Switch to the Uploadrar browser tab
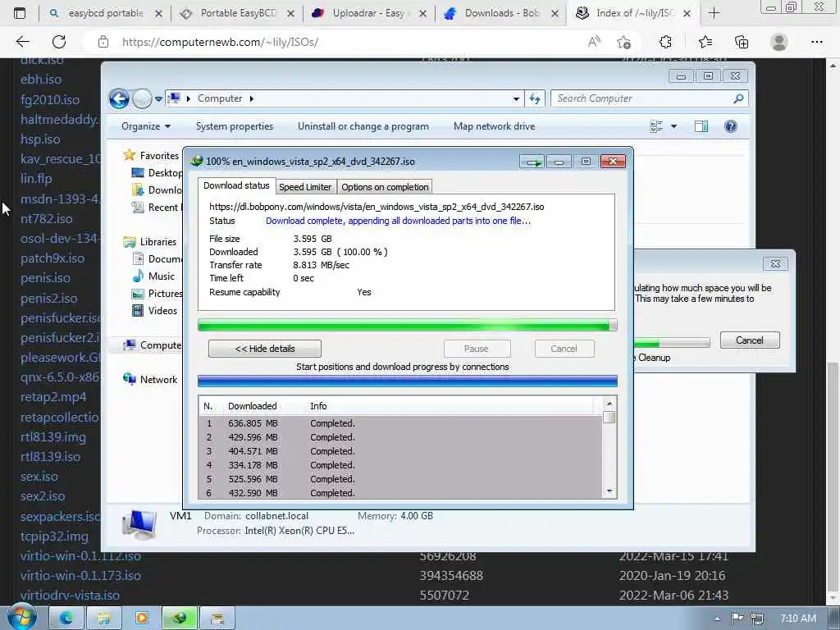 tap(368, 13)
